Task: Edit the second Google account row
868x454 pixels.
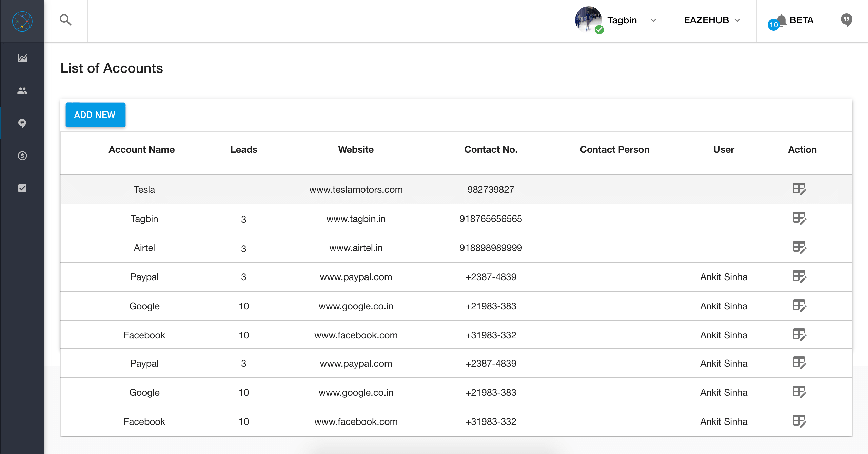Action: coord(800,392)
